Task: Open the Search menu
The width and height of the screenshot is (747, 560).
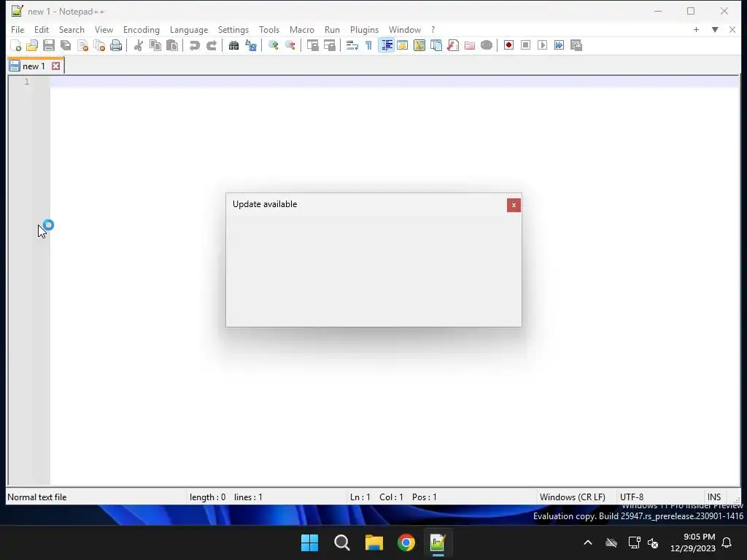Action: [x=71, y=29]
